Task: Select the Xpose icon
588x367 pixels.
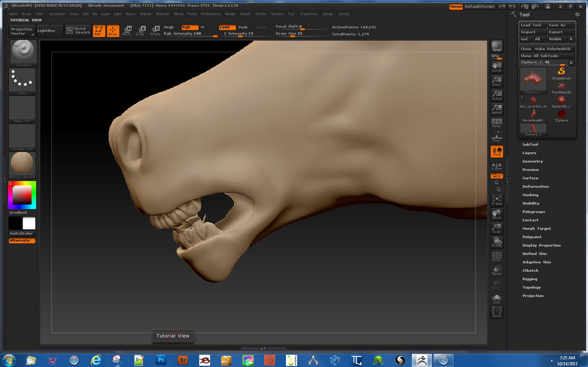Action: [497, 312]
